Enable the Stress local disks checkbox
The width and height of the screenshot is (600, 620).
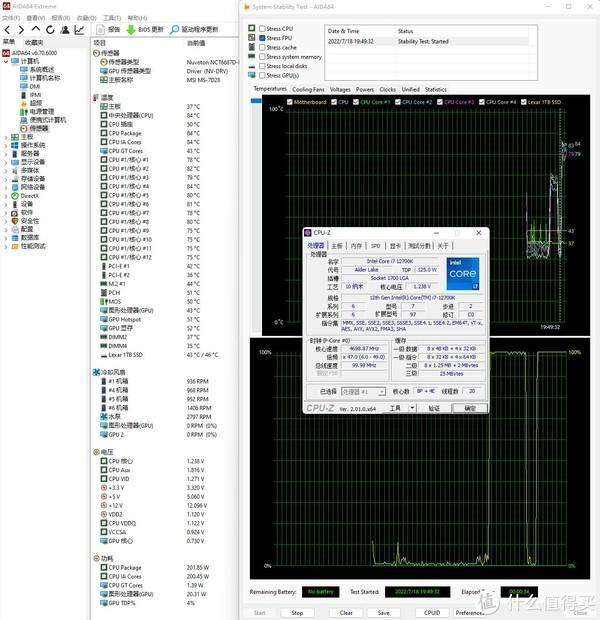click(262, 66)
